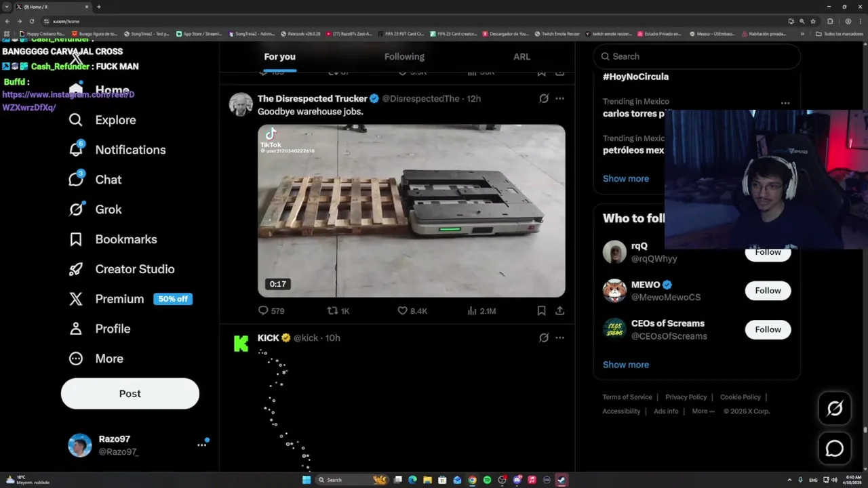
Task: Open Windows Start menu
Action: pyautogui.click(x=307, y=480)
